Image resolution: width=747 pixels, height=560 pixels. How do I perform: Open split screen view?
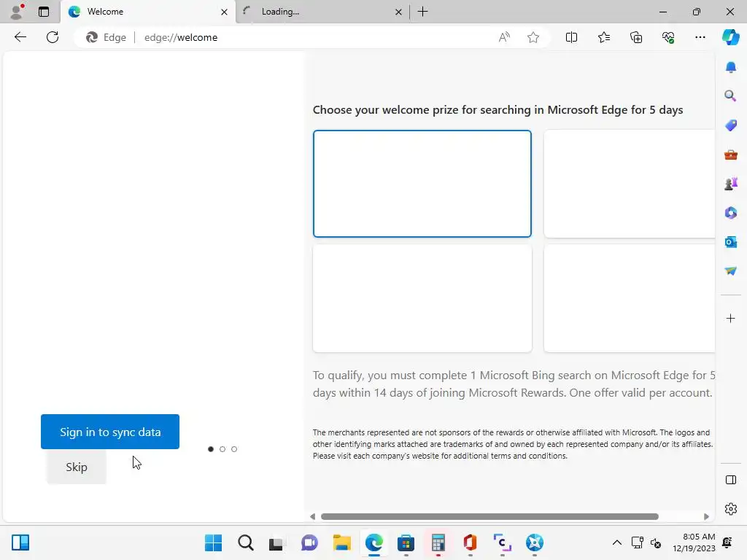click(571, 37)
